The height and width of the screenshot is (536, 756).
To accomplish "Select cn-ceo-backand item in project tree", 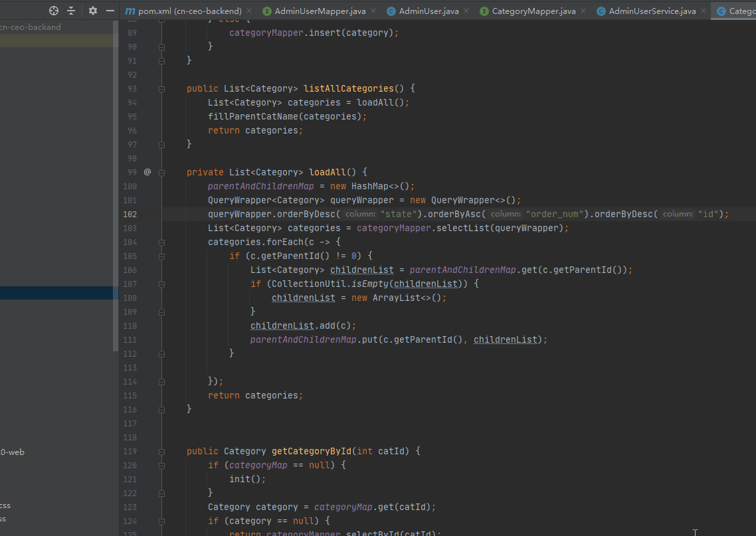I will tap(31, 27).
